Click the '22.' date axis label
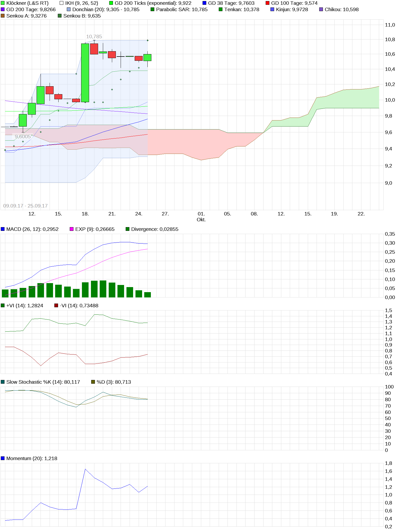Viewport: 403px width, 532px height. point(361,214)
